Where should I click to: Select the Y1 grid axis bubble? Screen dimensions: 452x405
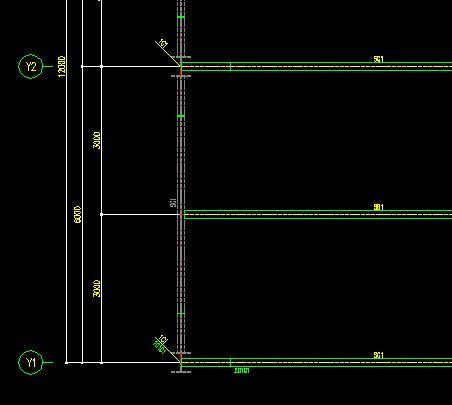pyautogui.click(x=31, y=362)
